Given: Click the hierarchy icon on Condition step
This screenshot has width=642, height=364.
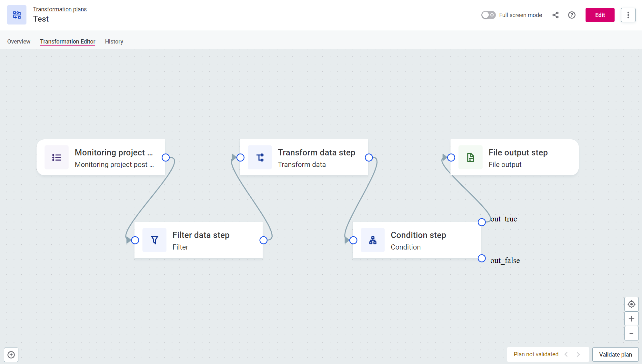Looking at the screenshot, I should point(373,240).
